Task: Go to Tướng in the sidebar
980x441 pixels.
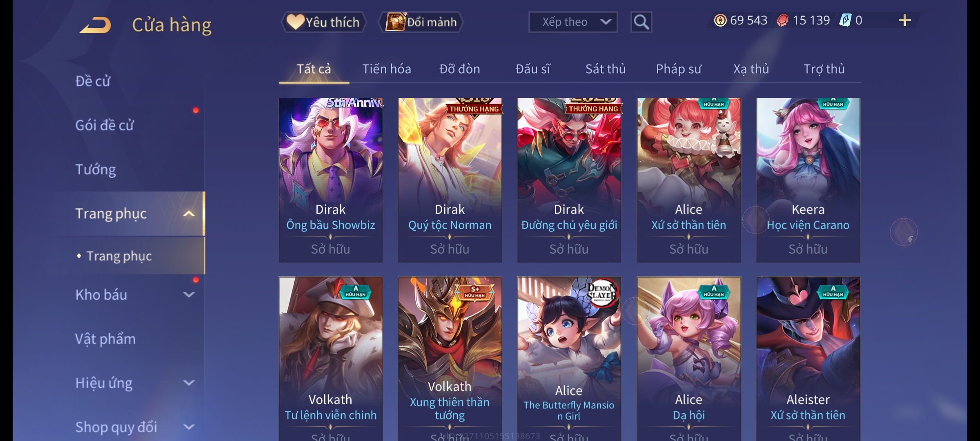Action: pos(96,169)
